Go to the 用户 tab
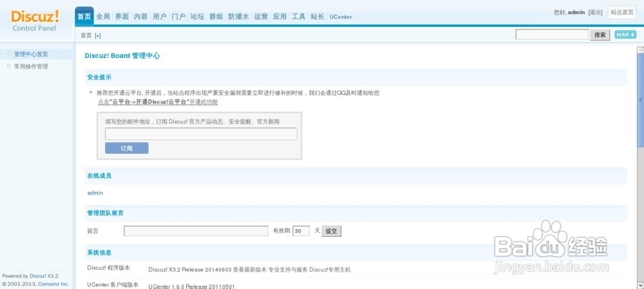Image resolution: width=644 pixels, height=289 pixels. (160, 17)
